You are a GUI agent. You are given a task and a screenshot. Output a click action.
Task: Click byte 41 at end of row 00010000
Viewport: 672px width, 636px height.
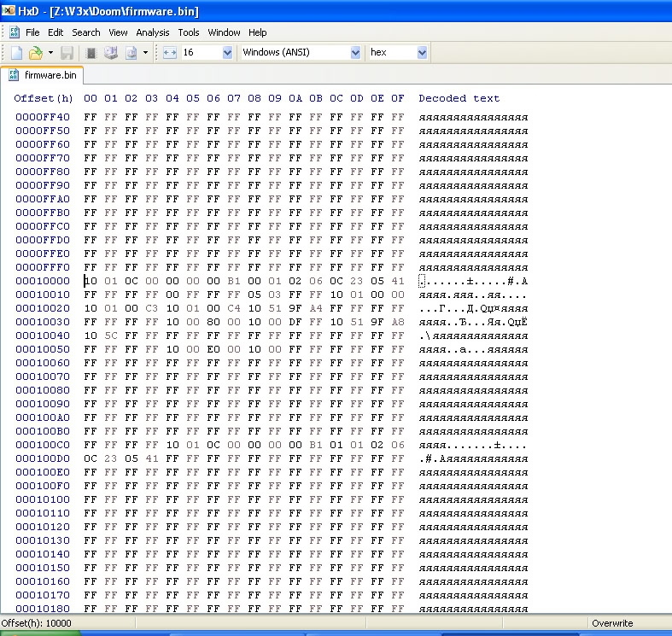397,281
